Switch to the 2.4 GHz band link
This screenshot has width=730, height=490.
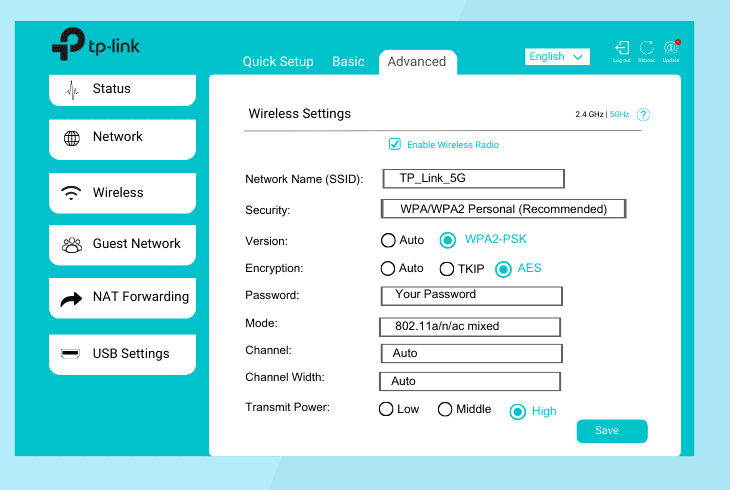click(x=589, y=115)
